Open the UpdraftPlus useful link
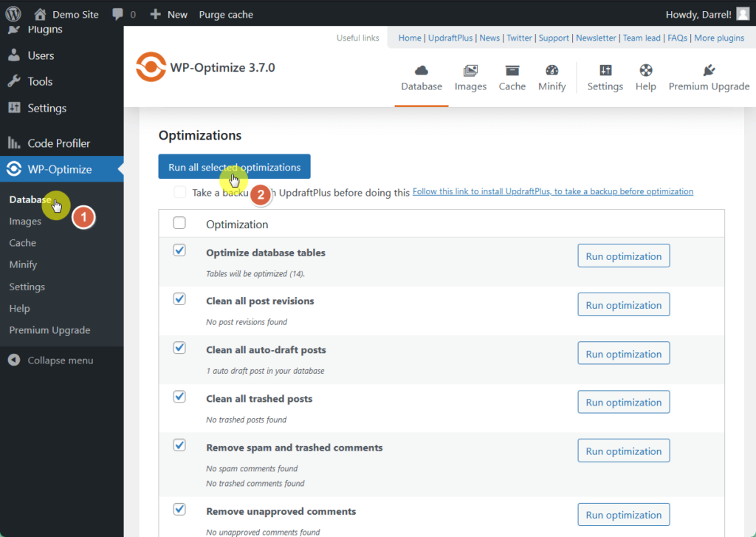The height and width of the screenshot is (537, 756). pyautogui.click(x=450, y=38)
